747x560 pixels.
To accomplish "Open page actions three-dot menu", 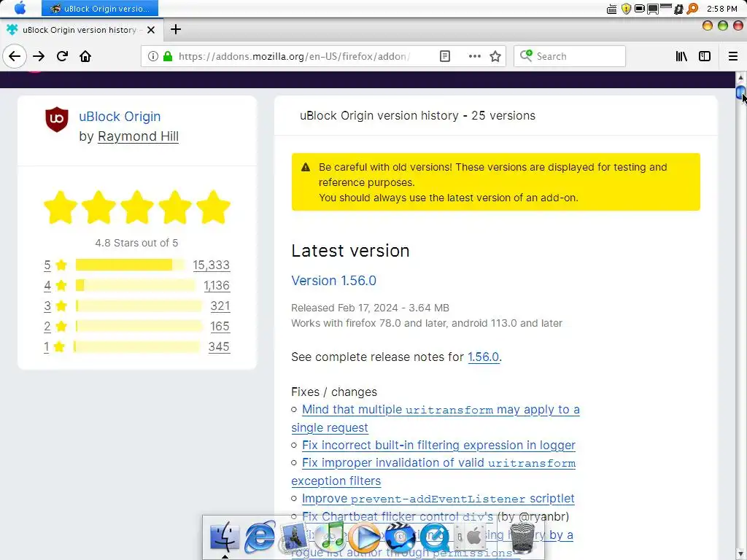I will (474, 56).
